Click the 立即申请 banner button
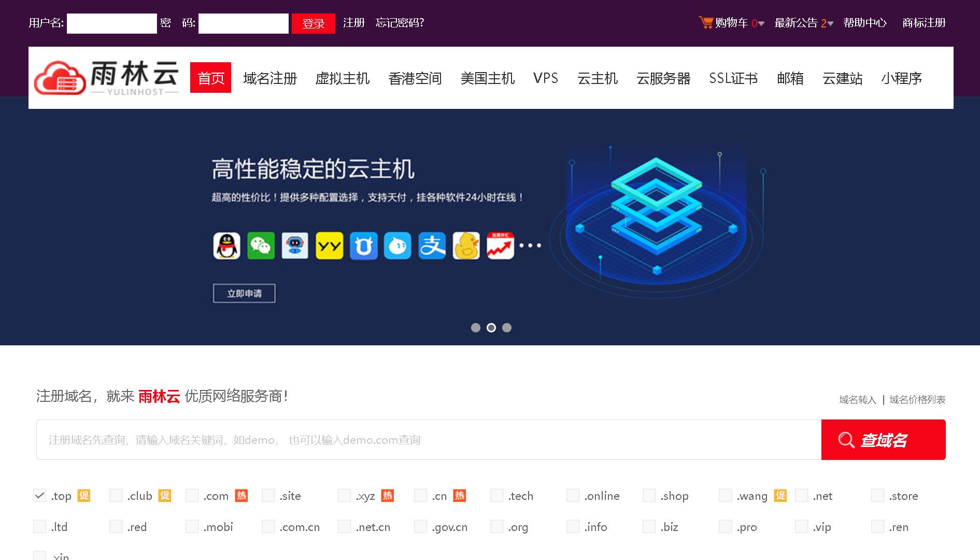This screenshot has height=560, width=980. pyautogui.click(x=244, y=293)
